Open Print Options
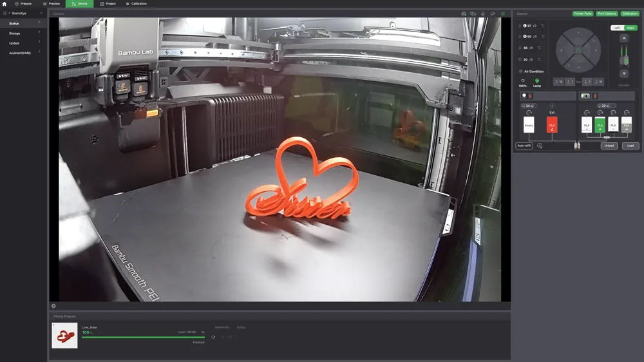This screenshot has width=644, height=362. click(x=607, y=14)
